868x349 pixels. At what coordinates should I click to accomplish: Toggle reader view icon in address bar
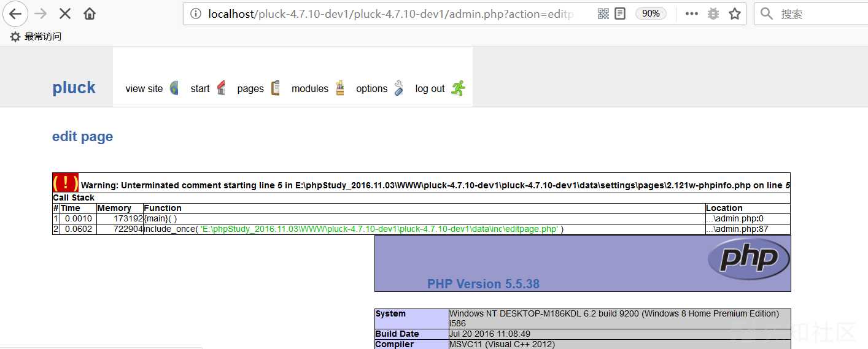coord(620,13)
